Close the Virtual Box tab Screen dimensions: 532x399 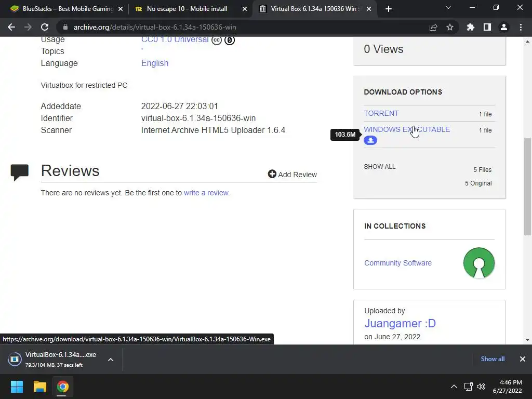tap(369, 9)
